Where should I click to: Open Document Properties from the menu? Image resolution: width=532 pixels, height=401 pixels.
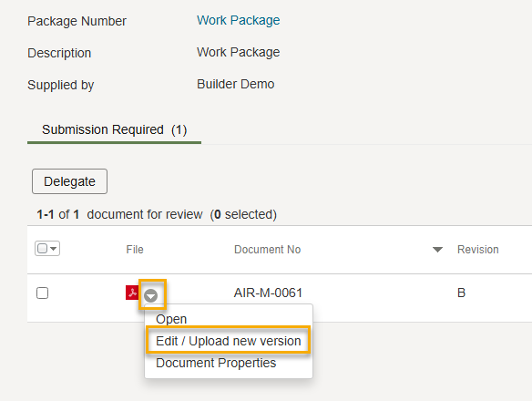point(216,363)
